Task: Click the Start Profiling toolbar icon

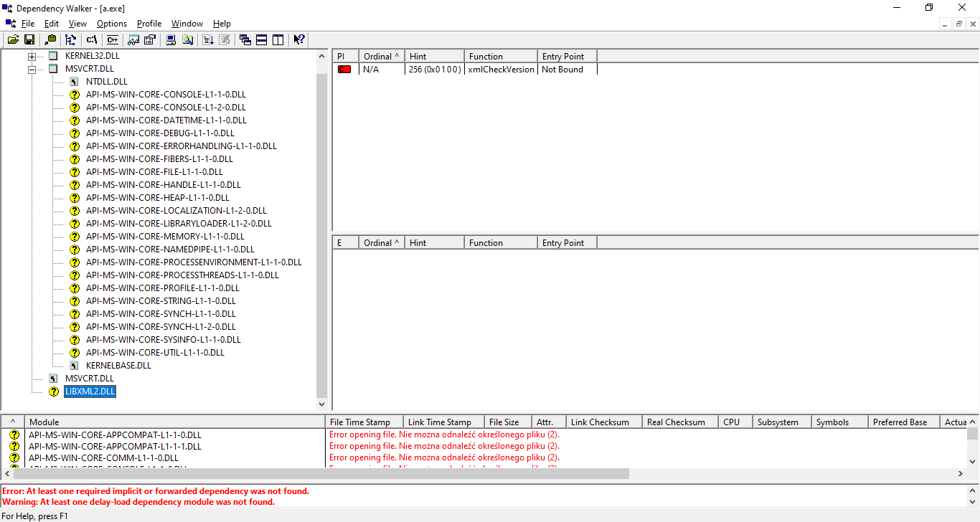Action: pyautogui.click(x=208, y=39)
